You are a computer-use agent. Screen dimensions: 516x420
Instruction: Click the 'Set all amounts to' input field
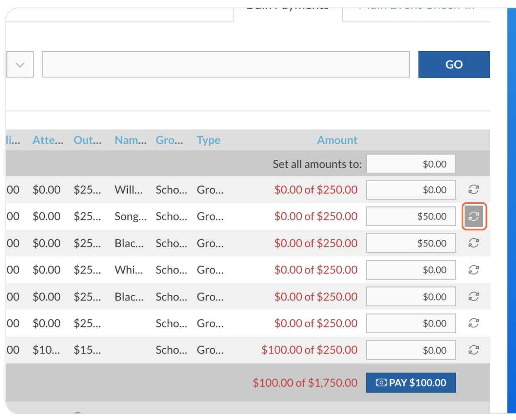tap(411, 164)
